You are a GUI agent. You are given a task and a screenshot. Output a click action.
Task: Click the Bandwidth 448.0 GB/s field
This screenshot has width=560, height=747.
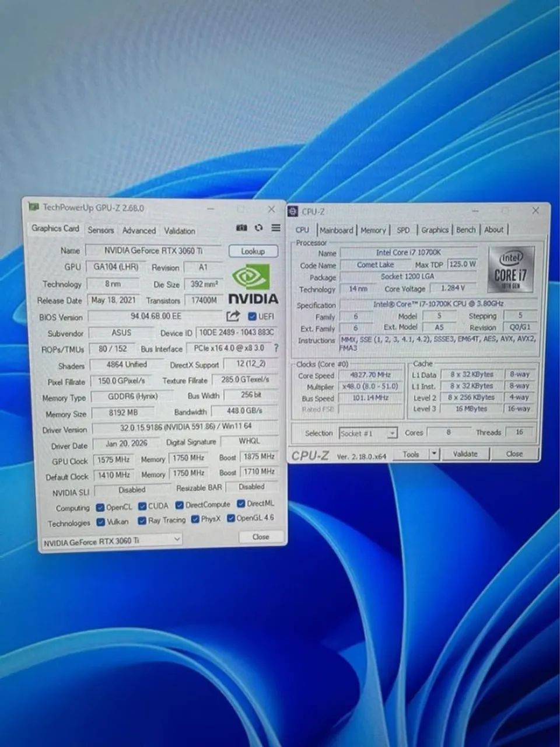click(244, 411)
